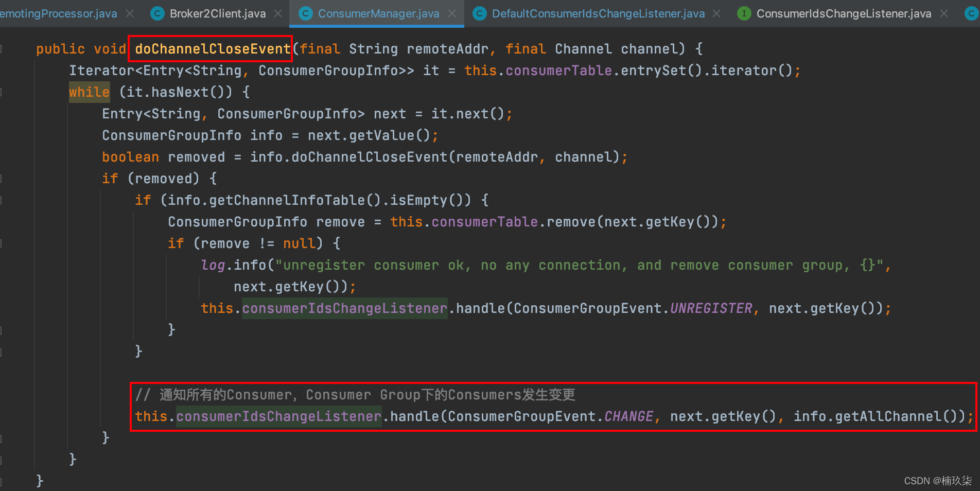
Task: Close the DefaultConsumerIdsChangeListener.java tab
Action: [x=716, y=13]
